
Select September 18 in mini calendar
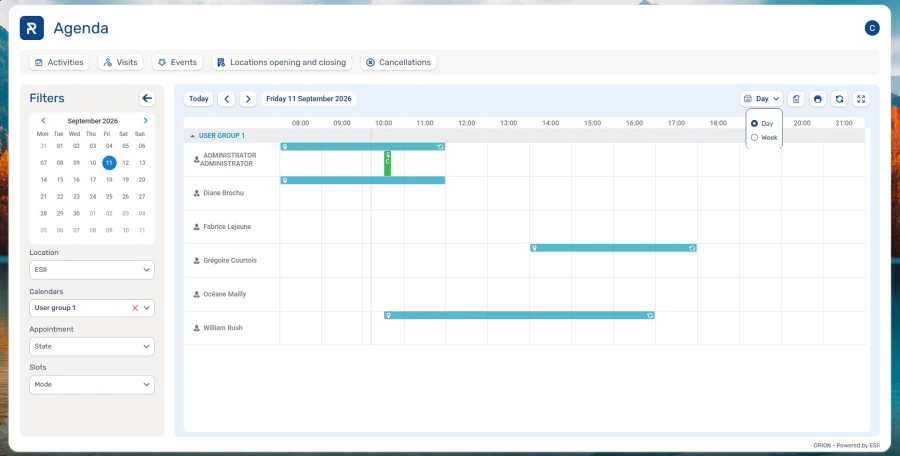click(x=109, y=180)
